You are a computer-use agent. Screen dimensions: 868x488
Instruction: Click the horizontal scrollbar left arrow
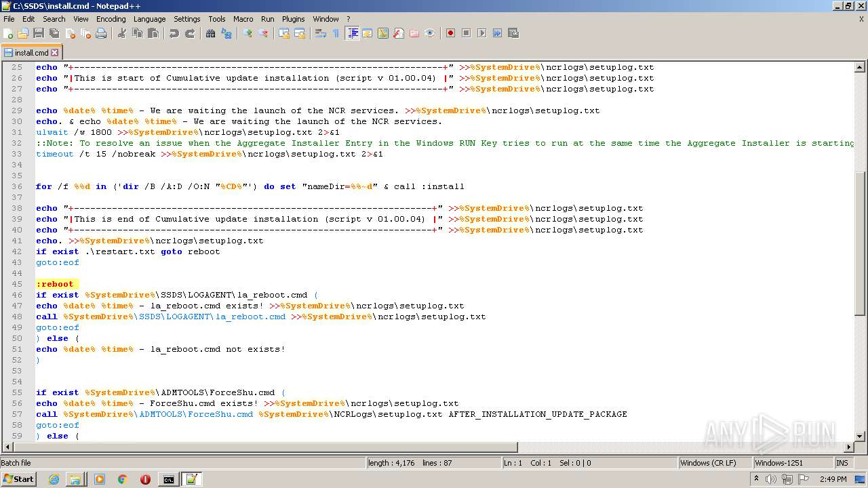(x=8, y=447)
